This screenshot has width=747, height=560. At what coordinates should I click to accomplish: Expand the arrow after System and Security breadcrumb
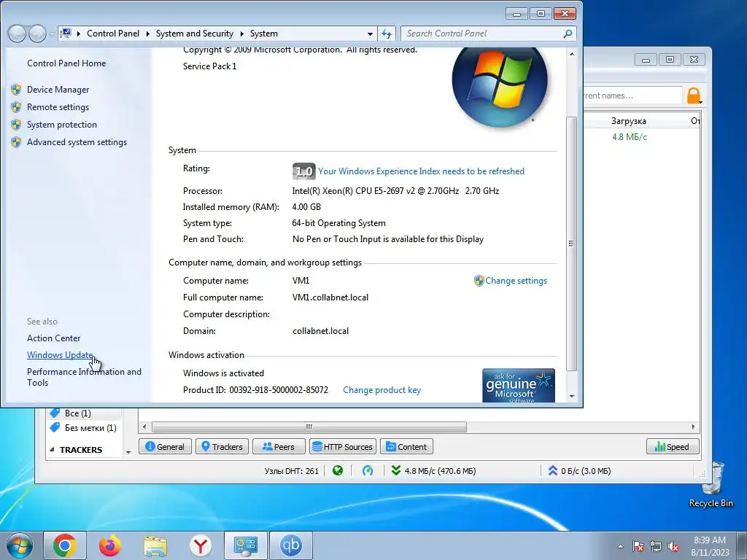click(241, 34)
